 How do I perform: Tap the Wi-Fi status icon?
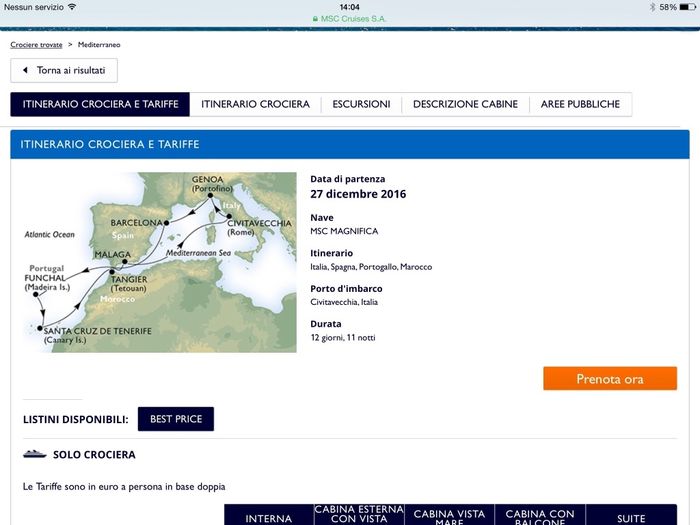(72, 7)
